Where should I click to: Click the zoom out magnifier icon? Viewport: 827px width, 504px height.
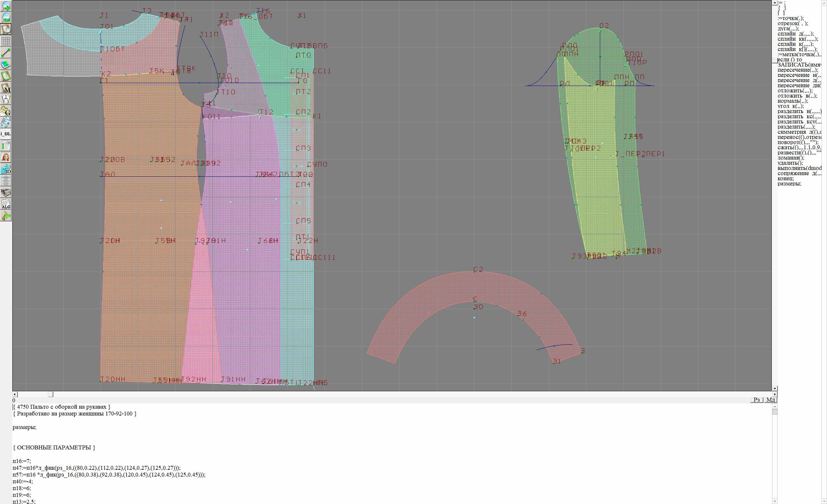click(x=6, y=17)
